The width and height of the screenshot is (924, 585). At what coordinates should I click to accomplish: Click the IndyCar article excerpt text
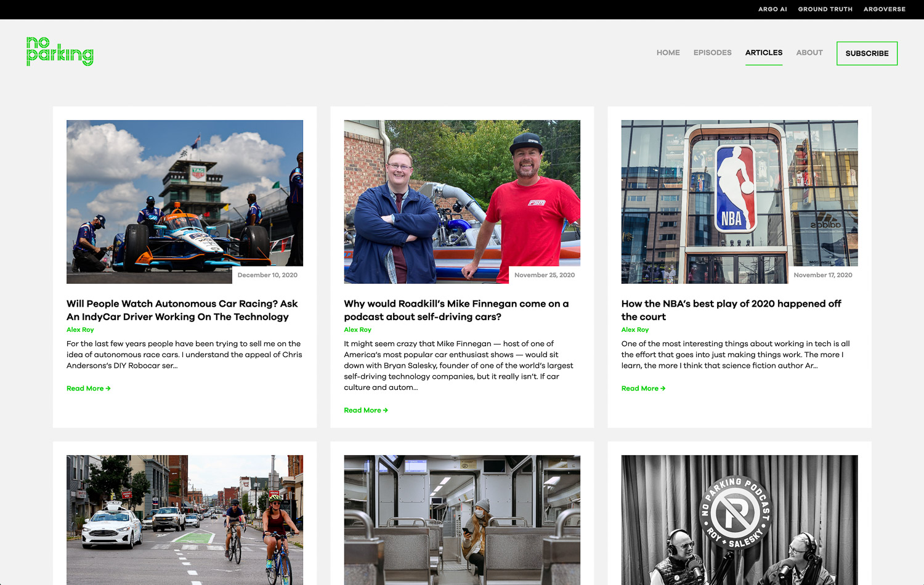coord(184,355)
